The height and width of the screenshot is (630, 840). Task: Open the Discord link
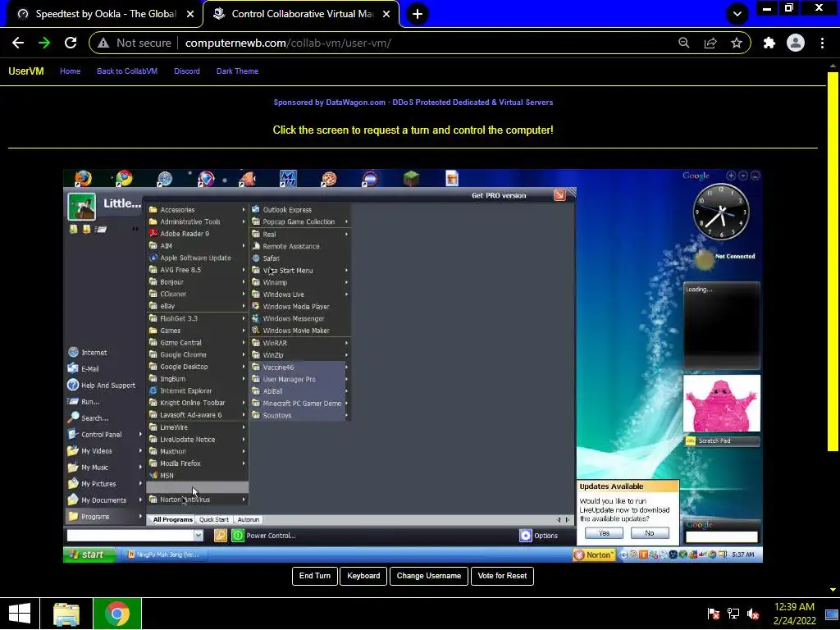coord(187,71)
